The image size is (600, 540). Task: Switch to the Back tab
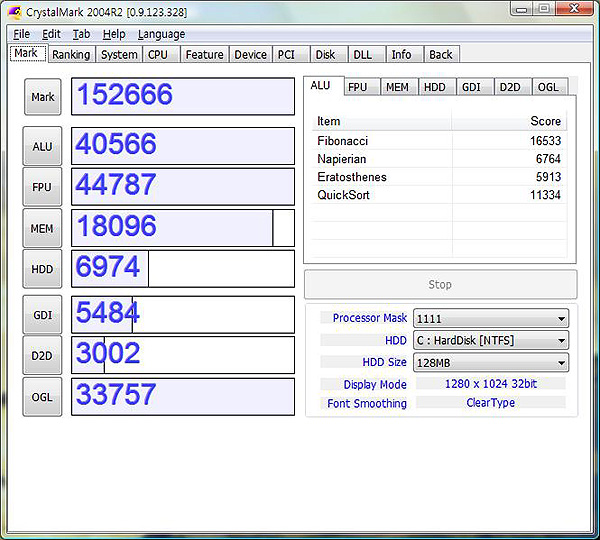[442, 55]
